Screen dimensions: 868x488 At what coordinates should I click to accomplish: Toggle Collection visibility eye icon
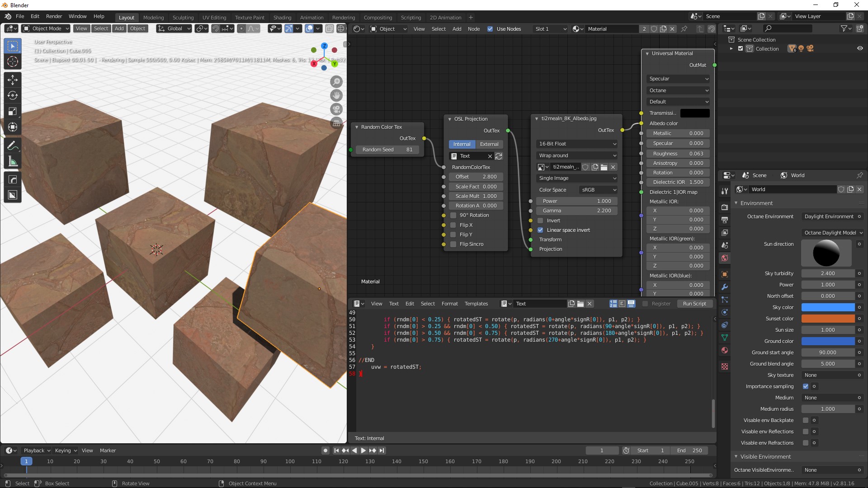click(859, 48)
